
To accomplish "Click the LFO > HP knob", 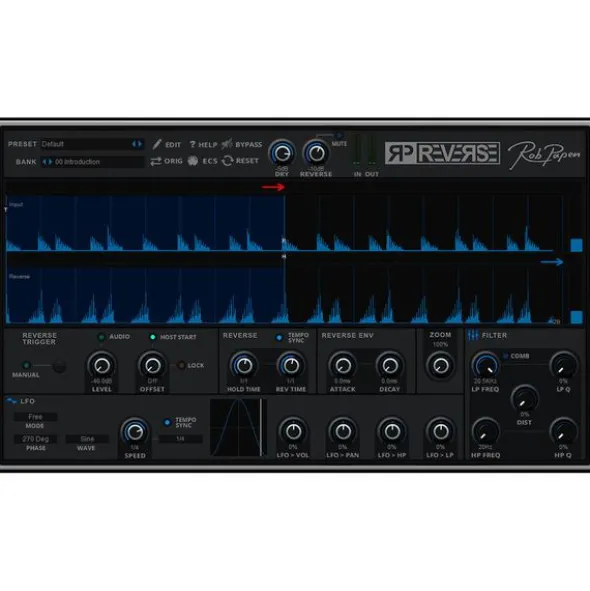I will [392, 432].
